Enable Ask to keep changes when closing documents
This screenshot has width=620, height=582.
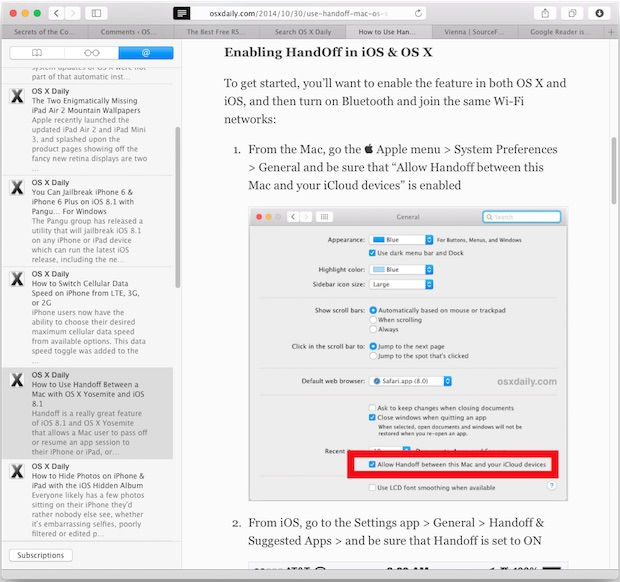click(372, 408)
